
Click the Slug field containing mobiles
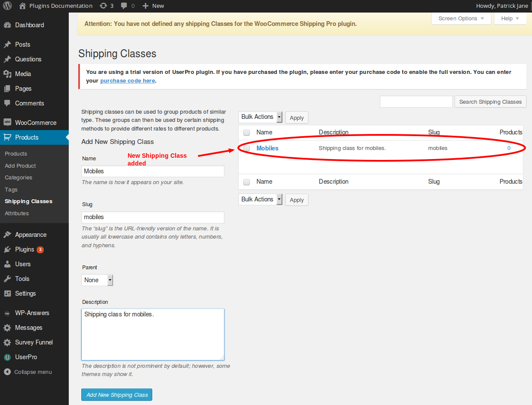point(153,217)
